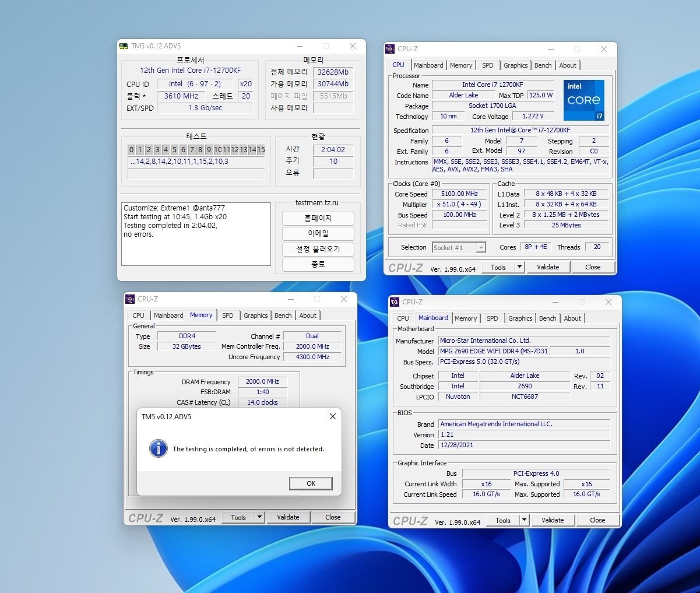The width and height of the screenshot is (700, 593).
Task: Click the Intel Core i7 logo
Action: [x=585, y=100]
